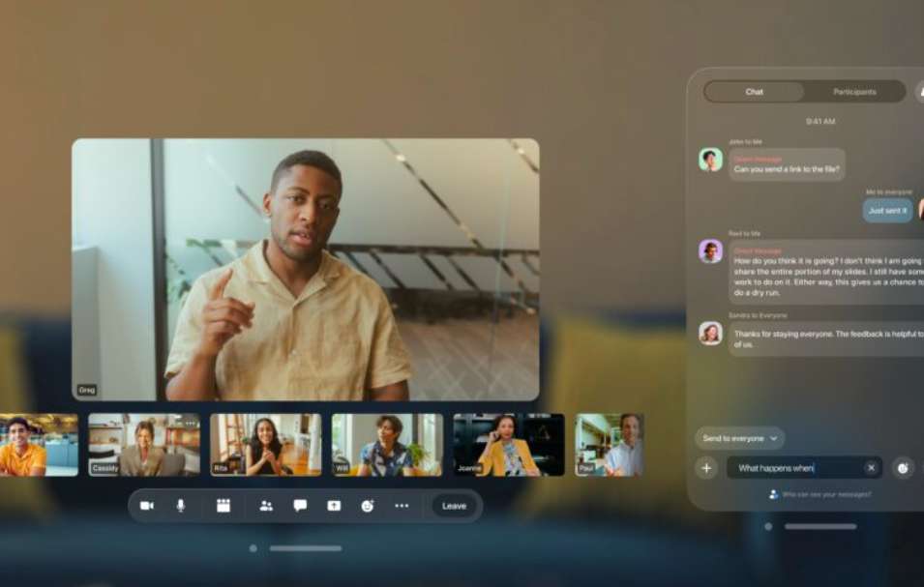Click the Leave button
The width and height of the screenshot is (924, 587).
[454, 506]
